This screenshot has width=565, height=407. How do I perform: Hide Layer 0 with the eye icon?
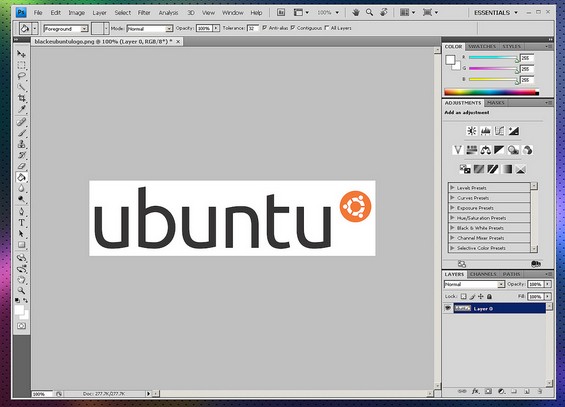(448, 308)
